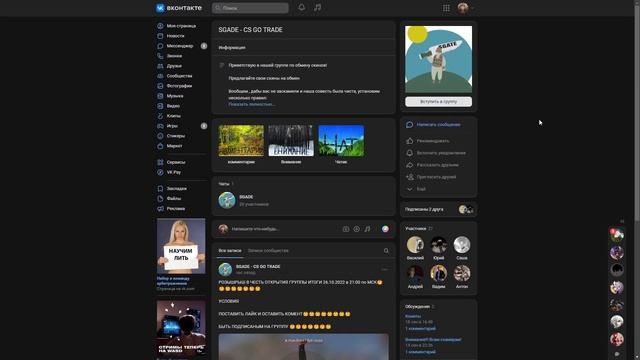
Task: Click the Игры gamepad sidebar icon
Action: coord(160,126)
